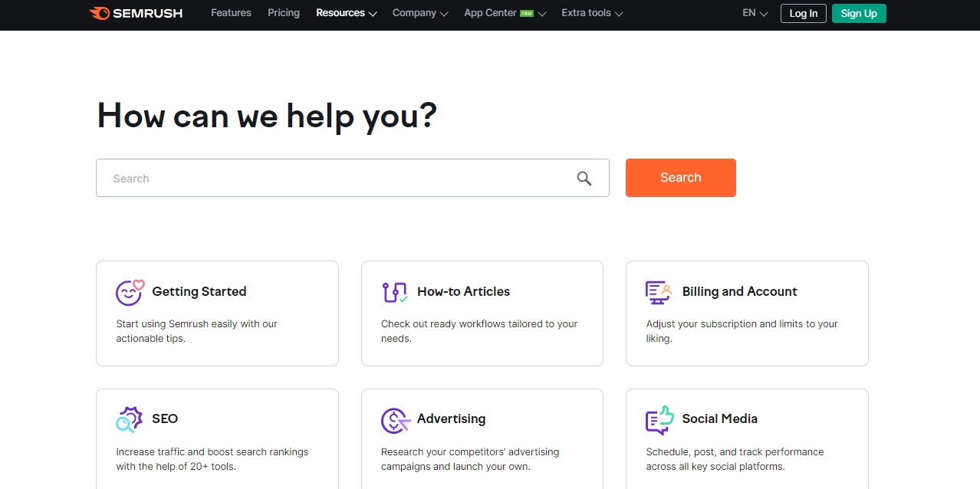Click the Billing and Account screen icon
The image size is (980, 489).
[658, 292]
